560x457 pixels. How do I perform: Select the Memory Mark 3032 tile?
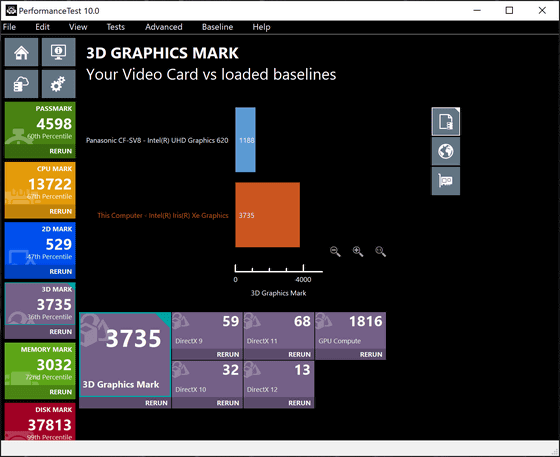tap(40, 364)
